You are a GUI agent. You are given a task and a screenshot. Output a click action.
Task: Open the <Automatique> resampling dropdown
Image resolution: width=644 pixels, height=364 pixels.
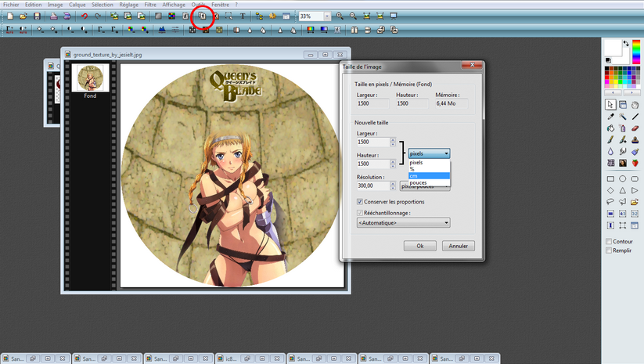[403, 222]
